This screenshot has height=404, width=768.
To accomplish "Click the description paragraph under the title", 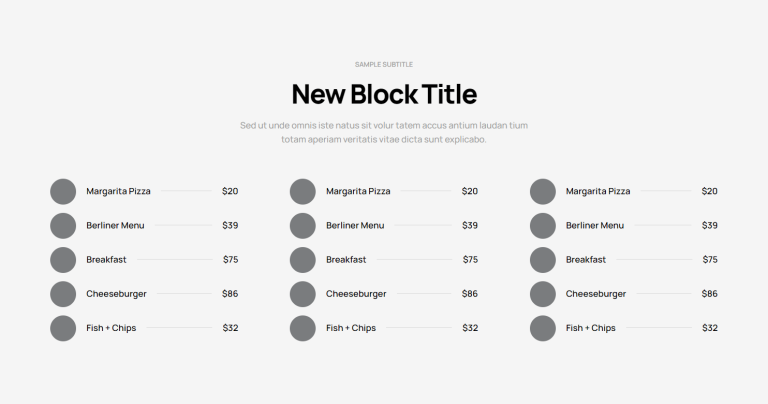I will pyautogui.click(x=384, y=132).
